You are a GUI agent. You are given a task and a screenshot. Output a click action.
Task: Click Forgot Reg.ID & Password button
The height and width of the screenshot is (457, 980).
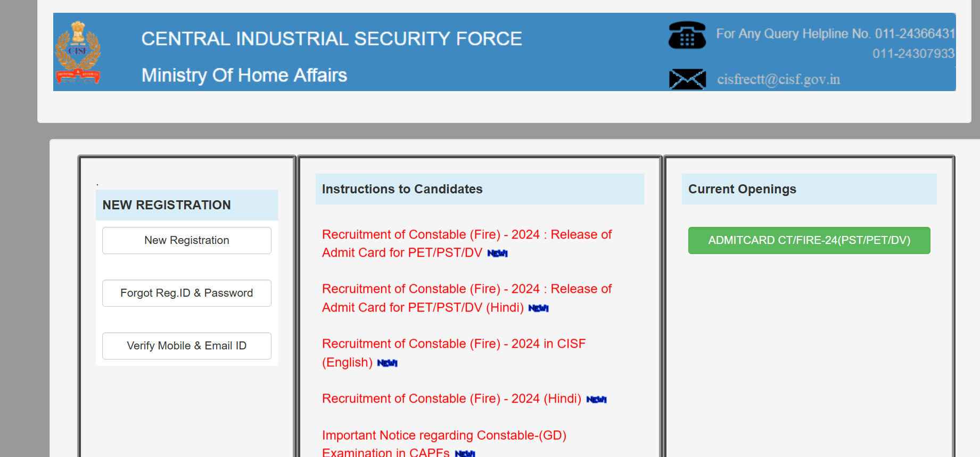pos(187,293)
